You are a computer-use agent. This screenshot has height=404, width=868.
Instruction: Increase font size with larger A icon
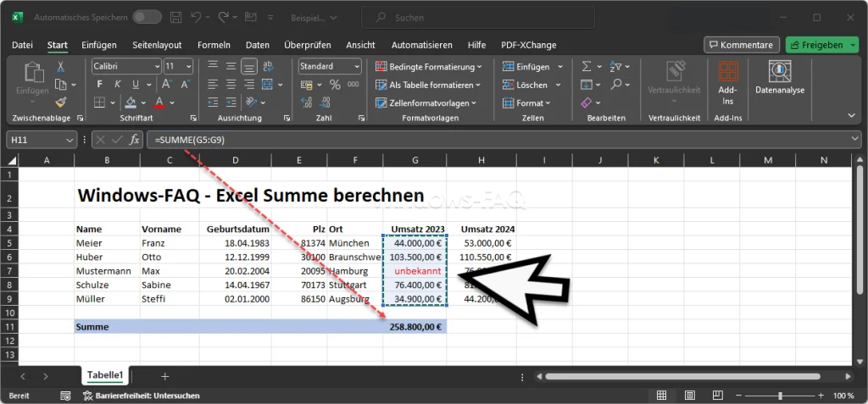(x=165, y=85)
